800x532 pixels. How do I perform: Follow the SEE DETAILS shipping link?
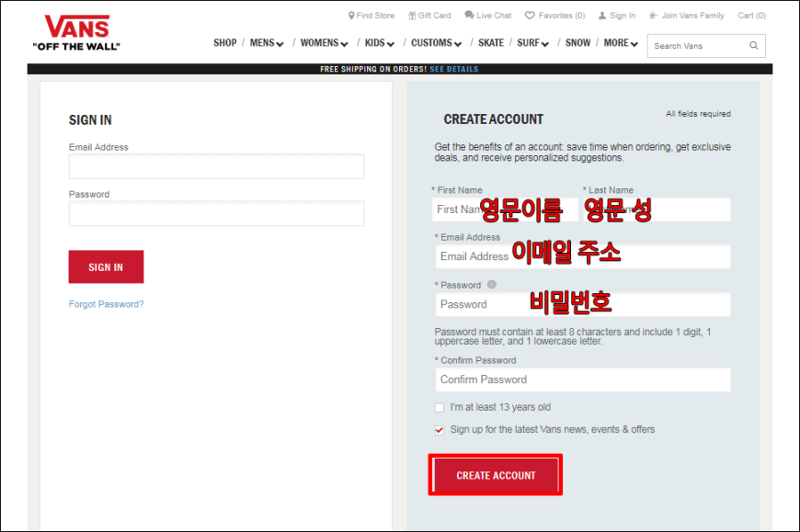click(x=454, y=69)
